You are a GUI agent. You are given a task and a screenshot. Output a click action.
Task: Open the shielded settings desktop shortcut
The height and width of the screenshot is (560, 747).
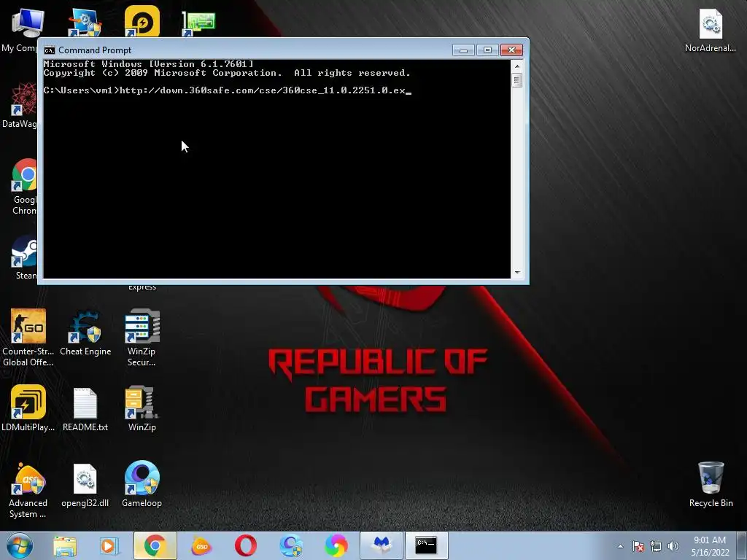pos(85,23)
